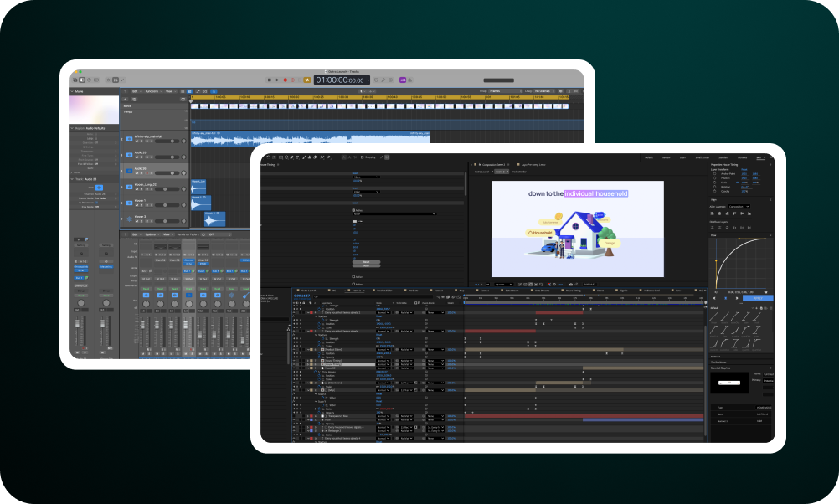Click record-enable on the Audio 26 track

click(147, 172)
